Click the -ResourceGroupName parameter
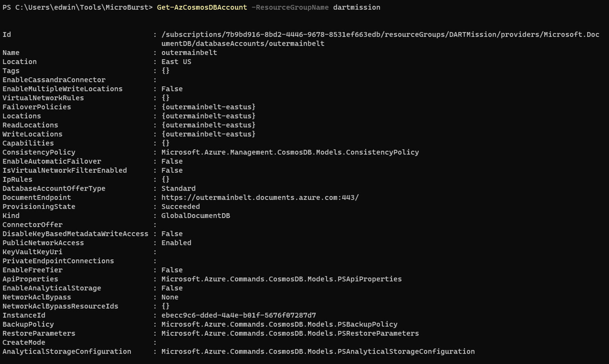The image size is (609, 364). 290,7
